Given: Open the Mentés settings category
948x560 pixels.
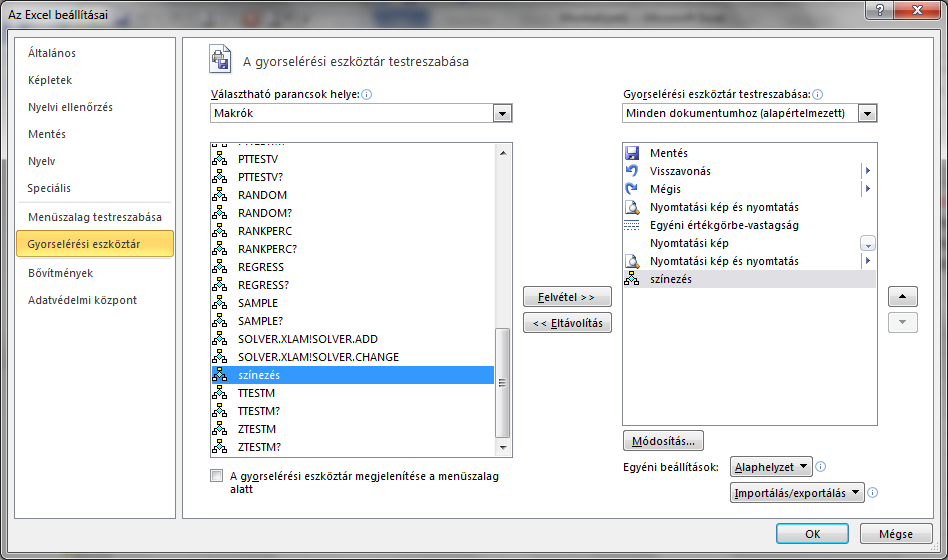Looking at the screenshot, I should [x=47, y=134].
